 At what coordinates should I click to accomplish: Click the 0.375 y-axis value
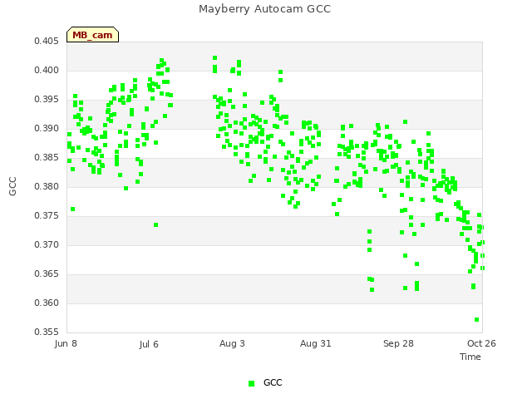tap(47, 216)
